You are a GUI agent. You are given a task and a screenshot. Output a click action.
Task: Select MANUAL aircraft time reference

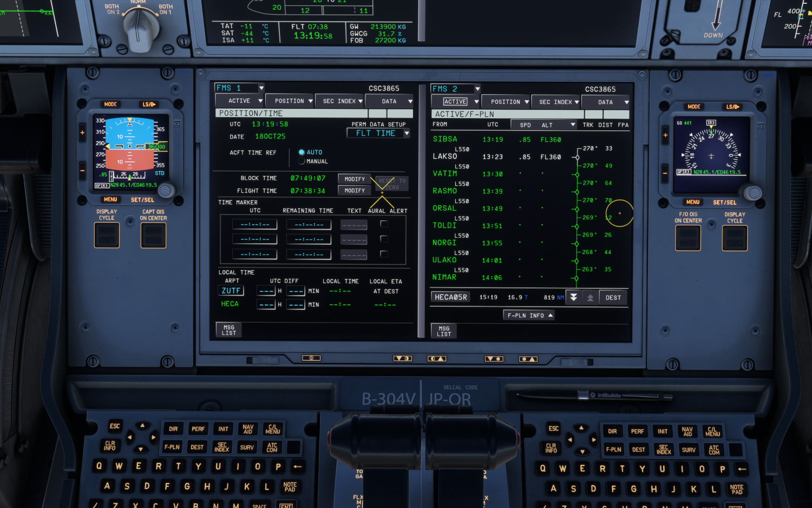coord(302,161)
